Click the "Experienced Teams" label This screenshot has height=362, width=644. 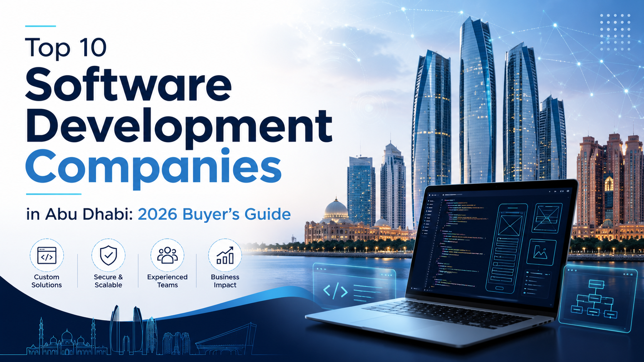[167, 281]
